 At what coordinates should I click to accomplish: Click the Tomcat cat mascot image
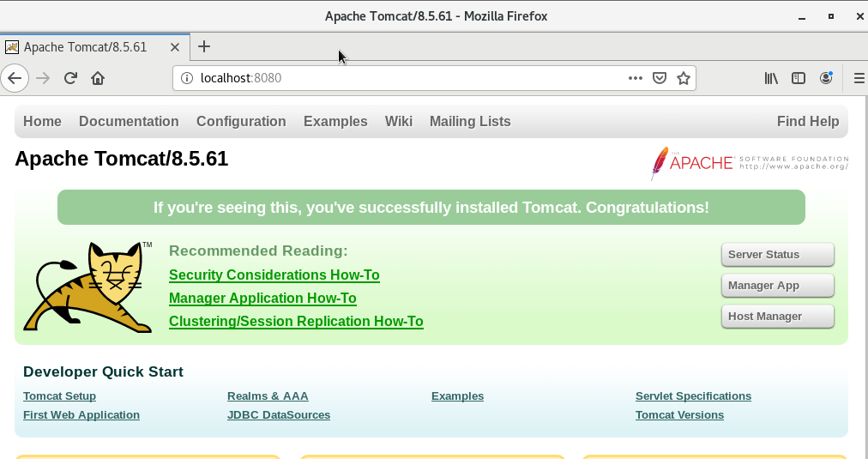click(x=88, y=287)
